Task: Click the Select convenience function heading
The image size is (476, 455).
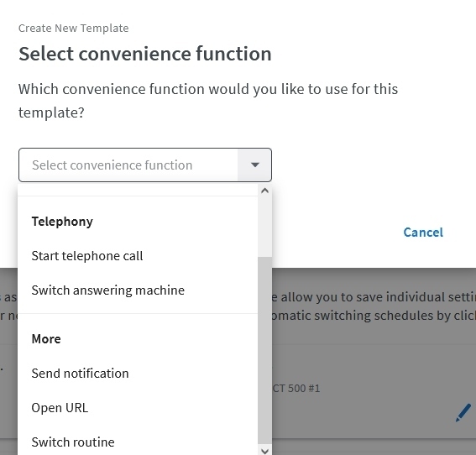Action: point(145,54)
